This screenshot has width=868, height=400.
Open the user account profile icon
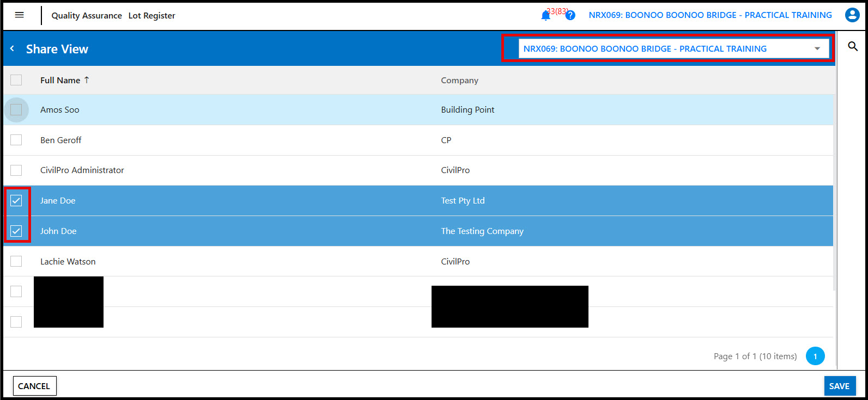tap(852, 15)
